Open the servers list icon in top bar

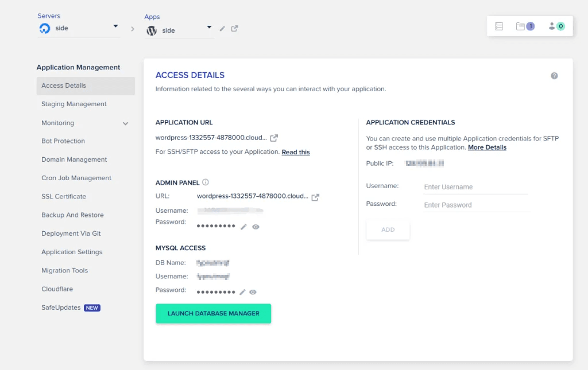499,26
